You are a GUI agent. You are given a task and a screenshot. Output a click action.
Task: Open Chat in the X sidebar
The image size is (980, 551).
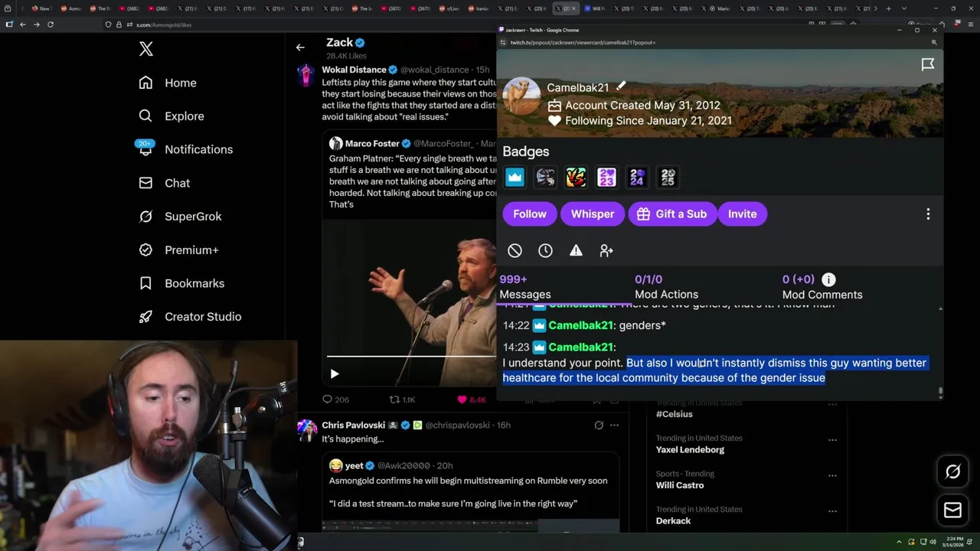click(x=165, y=183)
